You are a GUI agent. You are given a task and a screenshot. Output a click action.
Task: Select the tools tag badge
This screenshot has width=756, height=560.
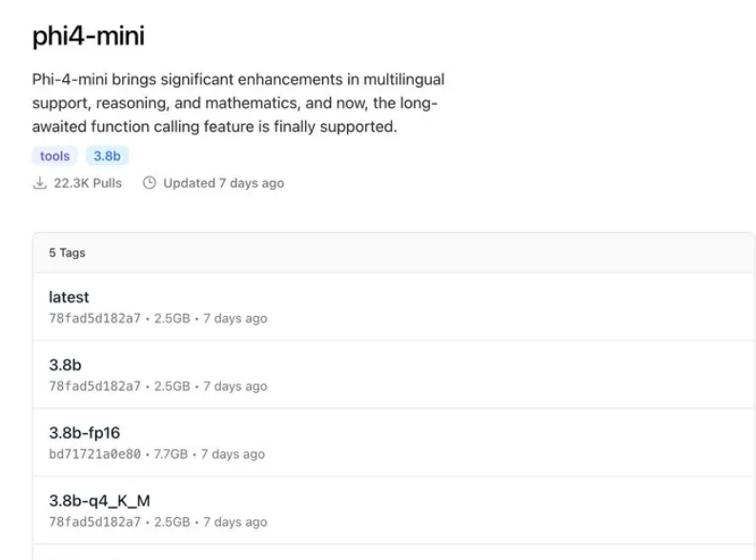point(55,156)
